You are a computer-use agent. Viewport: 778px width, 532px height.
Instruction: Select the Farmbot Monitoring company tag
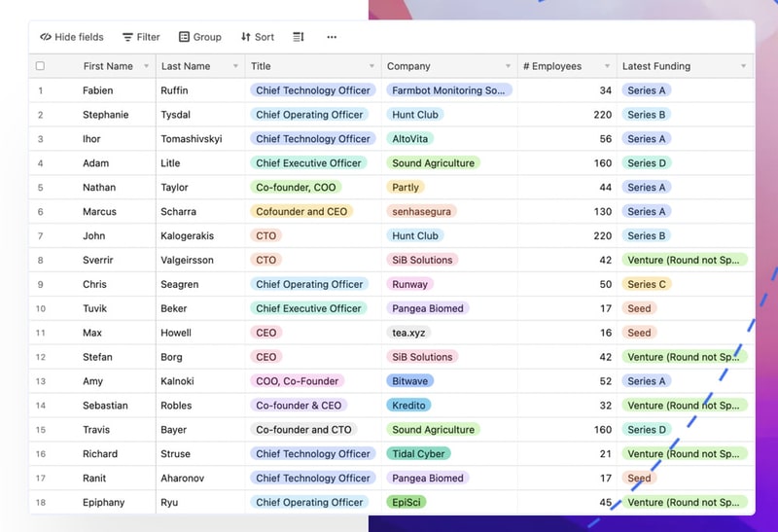click(448, 90)
